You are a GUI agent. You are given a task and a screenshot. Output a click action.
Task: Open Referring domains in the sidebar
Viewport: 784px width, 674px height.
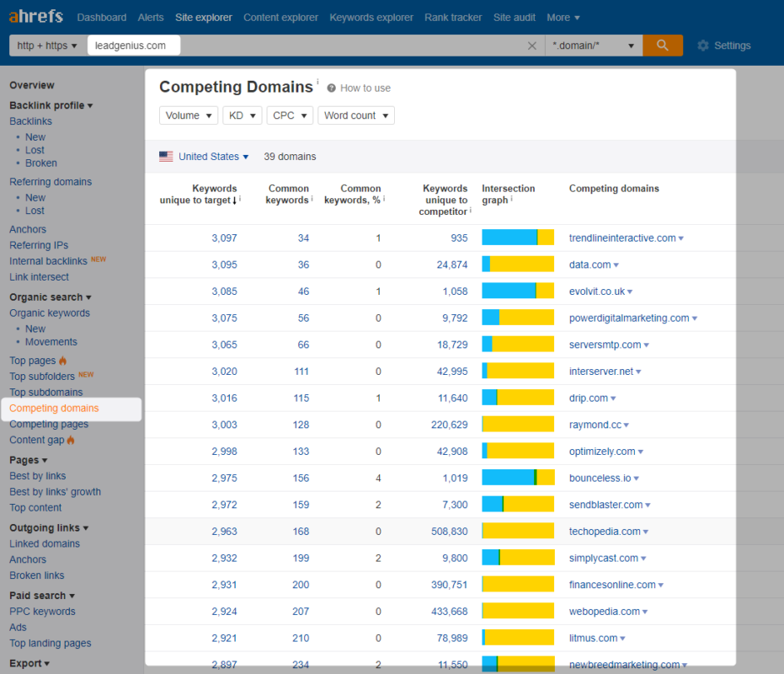(51, 182)
